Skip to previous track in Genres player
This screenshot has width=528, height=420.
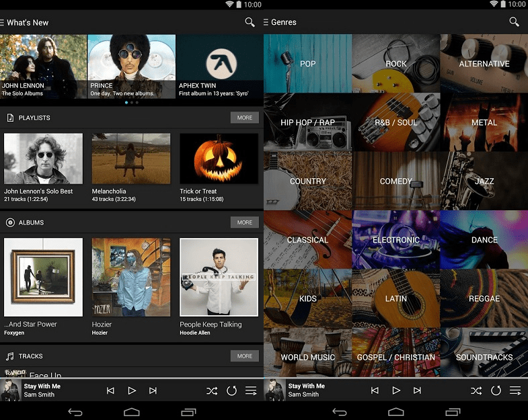point(375,390)
